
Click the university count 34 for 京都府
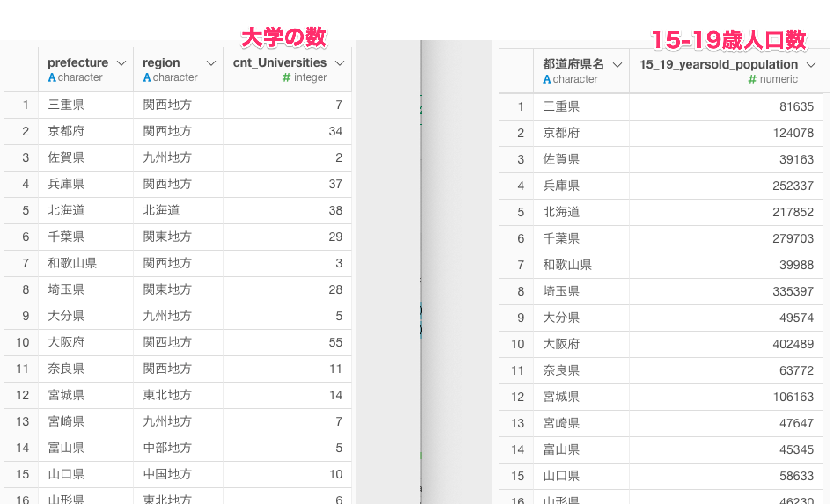[x=287, y=131]
